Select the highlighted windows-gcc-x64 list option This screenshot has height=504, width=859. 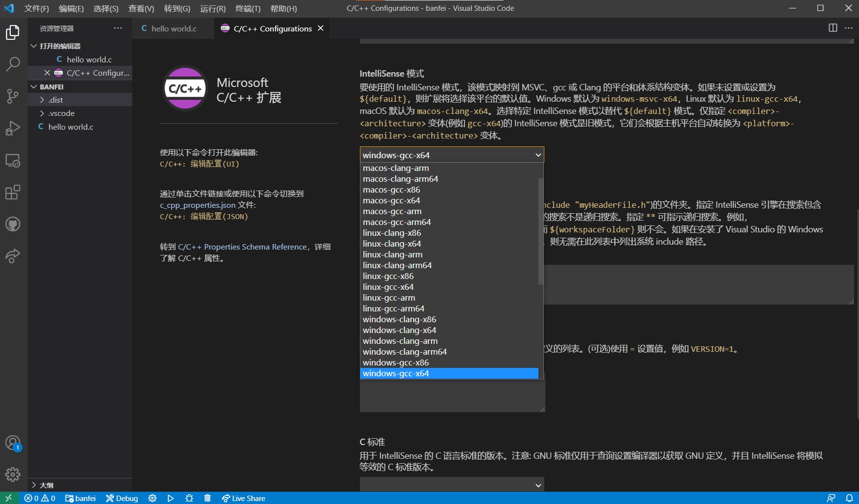click(x=449, y=373)
